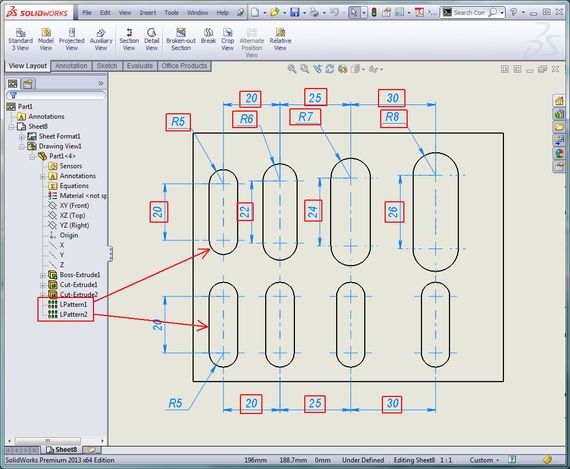Screen dimensions: 570x469
Task: Click the Auxiliary View icon
Action: (101, 39)
